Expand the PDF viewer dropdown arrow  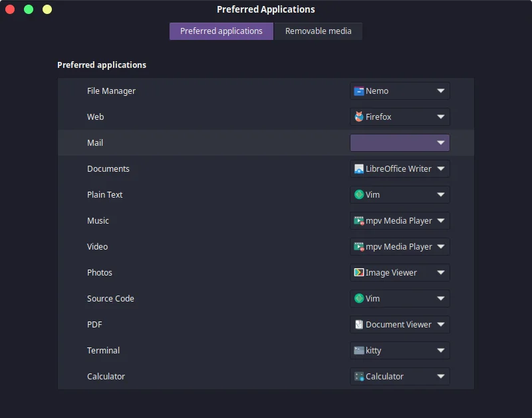coord(441,324)
